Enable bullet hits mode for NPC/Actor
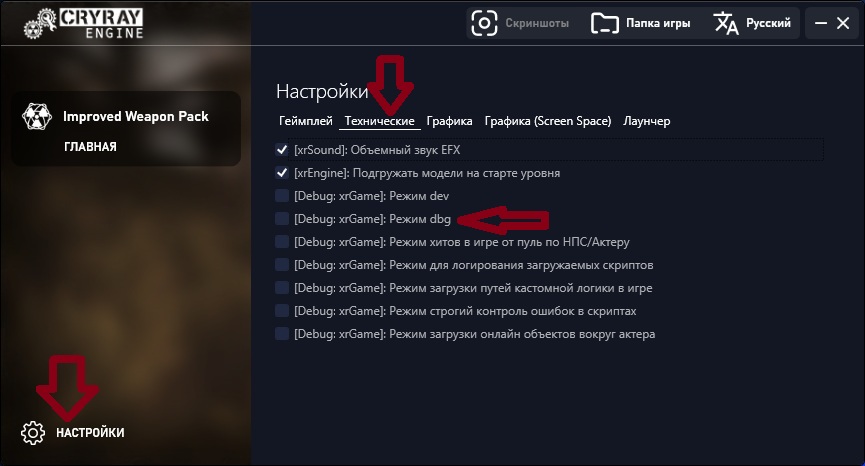This screenshot has height=466, width=865. tap(282, 242)
